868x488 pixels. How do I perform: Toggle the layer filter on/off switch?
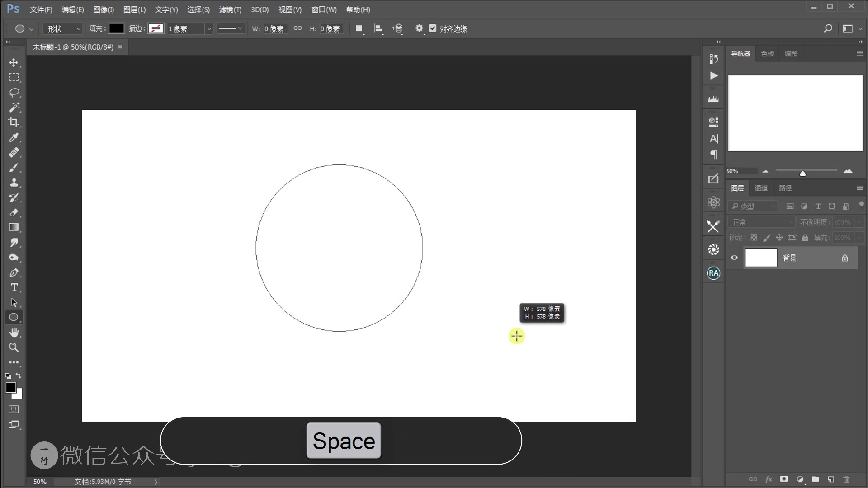(861, 204)
